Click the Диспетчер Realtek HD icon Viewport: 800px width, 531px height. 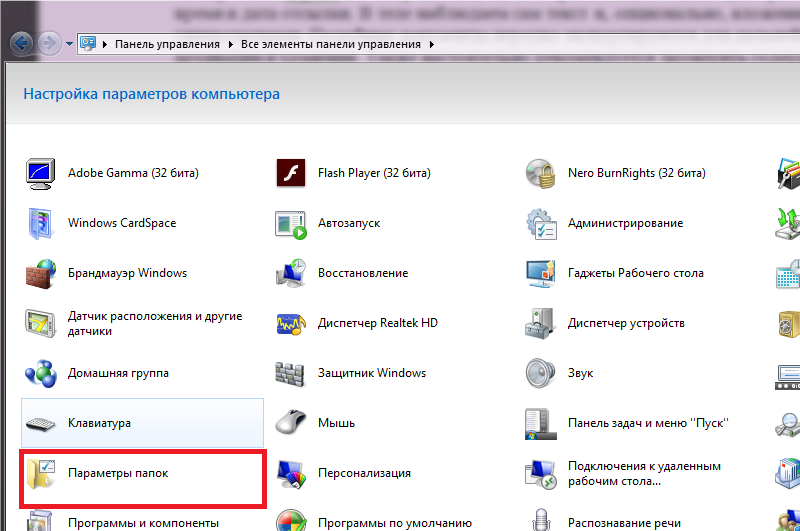pos(291,324)
